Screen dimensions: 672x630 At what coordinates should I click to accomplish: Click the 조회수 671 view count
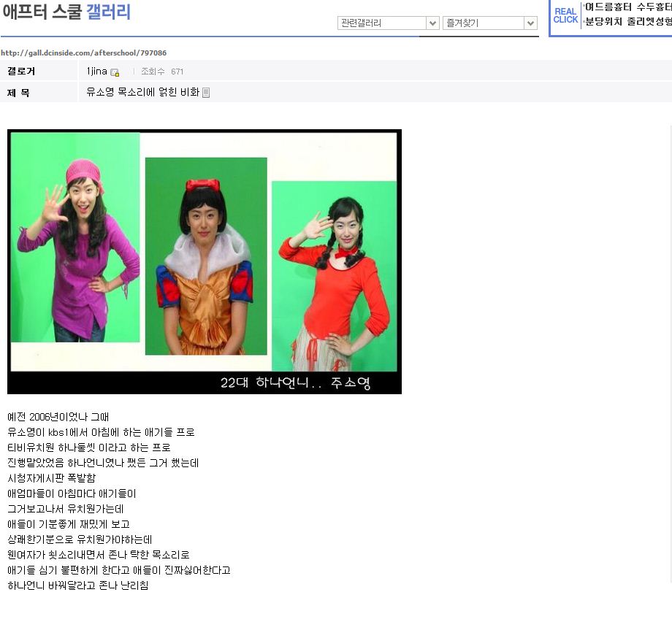tap(162, 72)
